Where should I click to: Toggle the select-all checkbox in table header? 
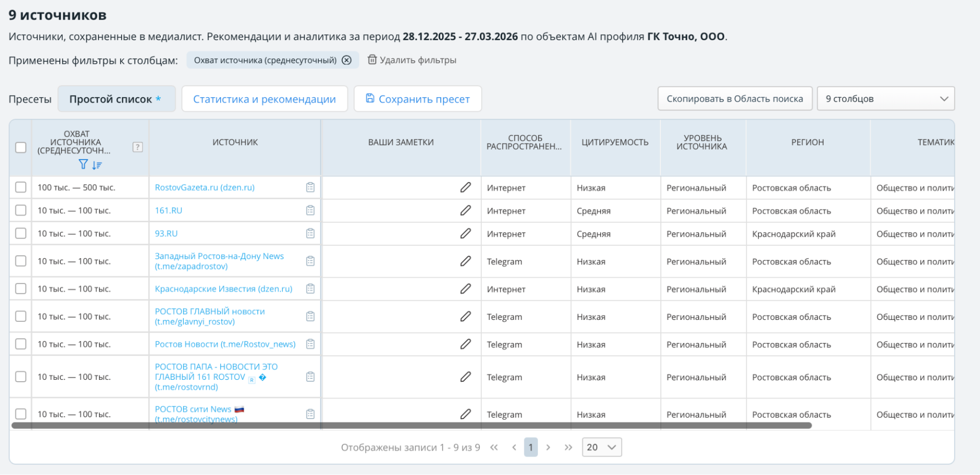(x=21, y=147)
